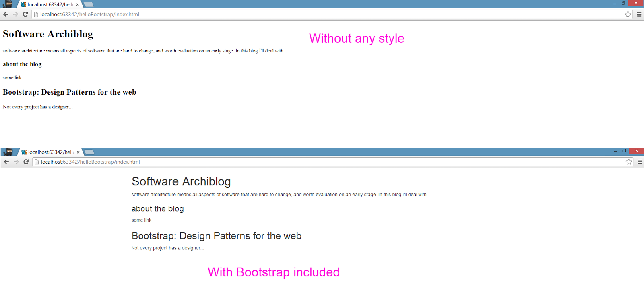Open a new tab in top browser
Image resolution: width=644 pixels, height=295 pixels.
tap(89, 4)
